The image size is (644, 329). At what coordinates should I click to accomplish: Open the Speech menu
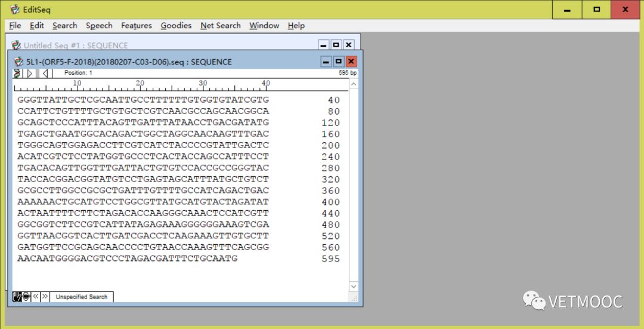(99, 26)
